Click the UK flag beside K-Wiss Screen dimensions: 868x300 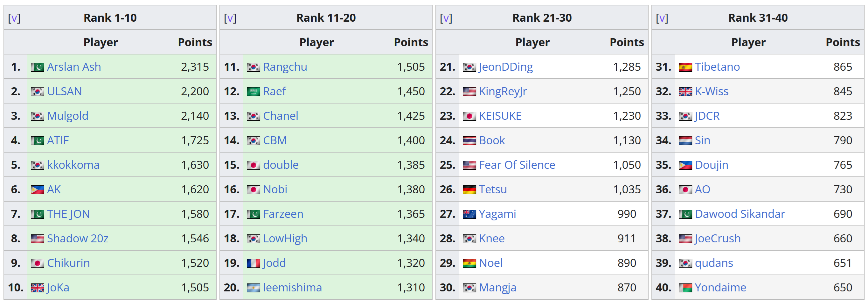pos(685,92)
